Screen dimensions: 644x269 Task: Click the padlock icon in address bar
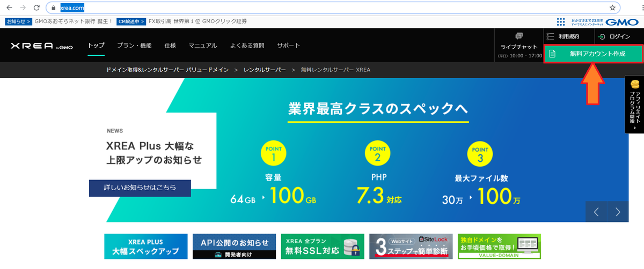53,8
